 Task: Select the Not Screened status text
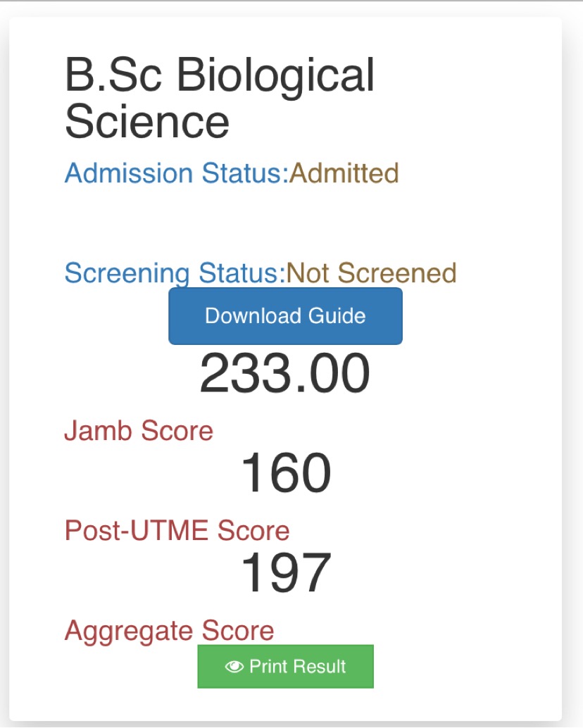(370, 272)
